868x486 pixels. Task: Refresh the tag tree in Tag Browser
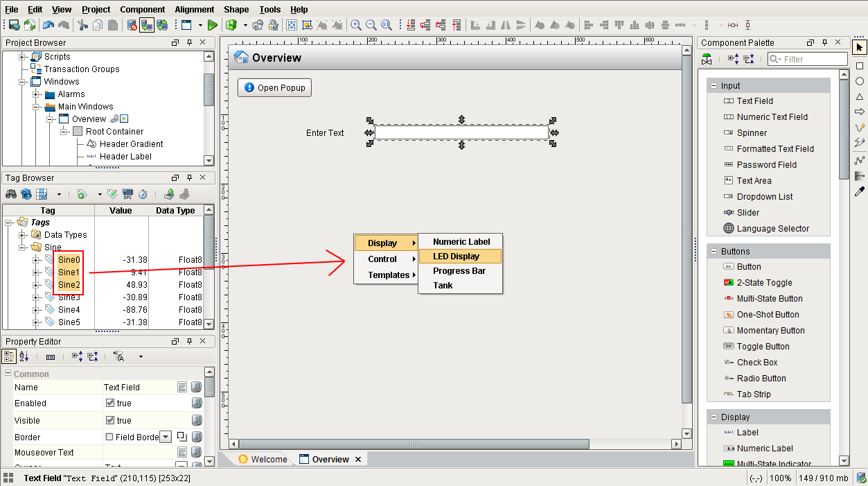point(26,194)
